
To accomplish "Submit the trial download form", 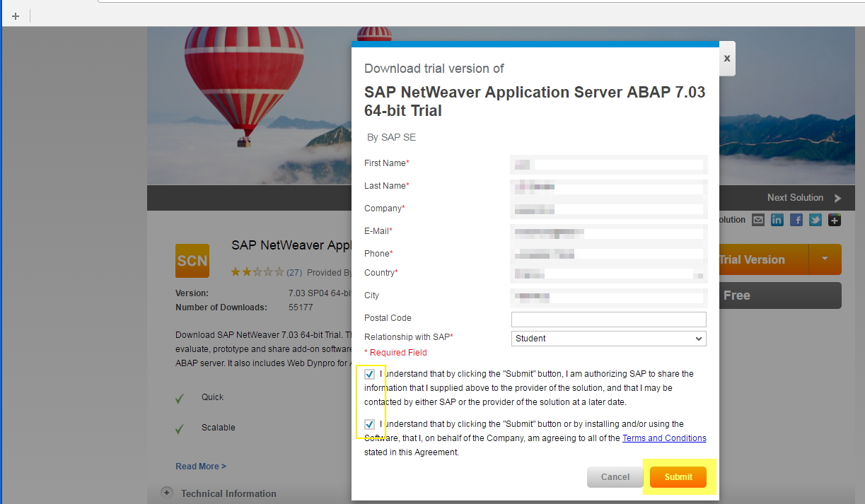I will [x=678, y=476].
